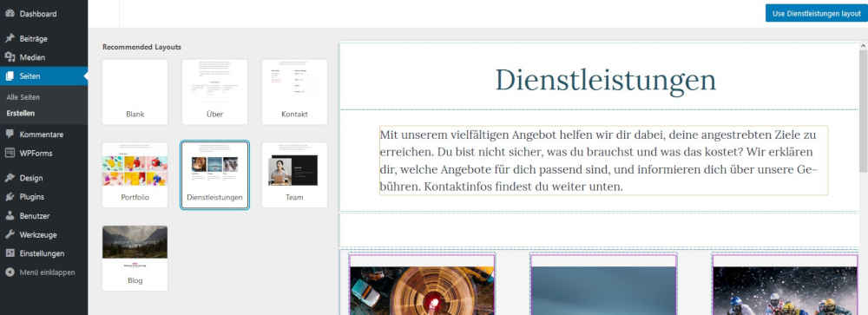Click Use Dienstleistungen layout button
This screenshot has height=315, width=868.
[817, 14]
